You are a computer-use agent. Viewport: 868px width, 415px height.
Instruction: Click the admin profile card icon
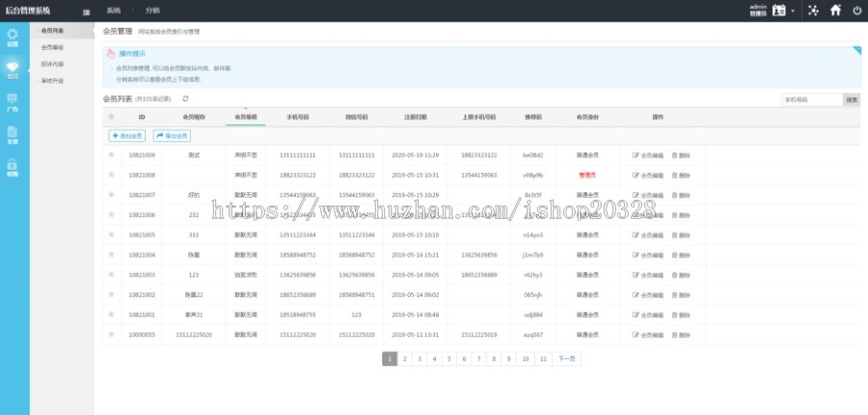pyautogui.click(x=779, y=10)
